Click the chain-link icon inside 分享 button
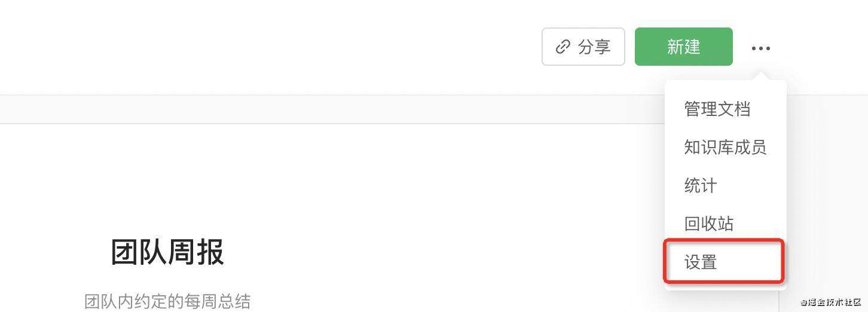The image size is (868, 312). pyautogui.click(x=563, y=47)
